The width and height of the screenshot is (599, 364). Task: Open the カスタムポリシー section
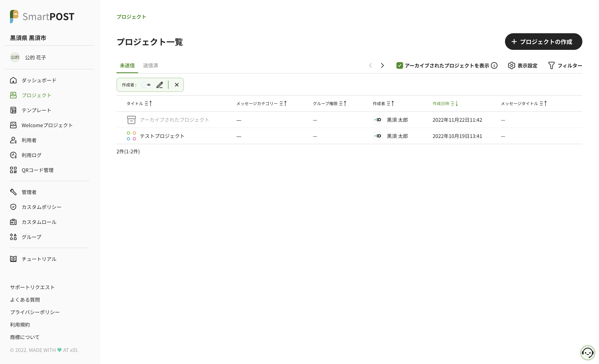(41, 207)
